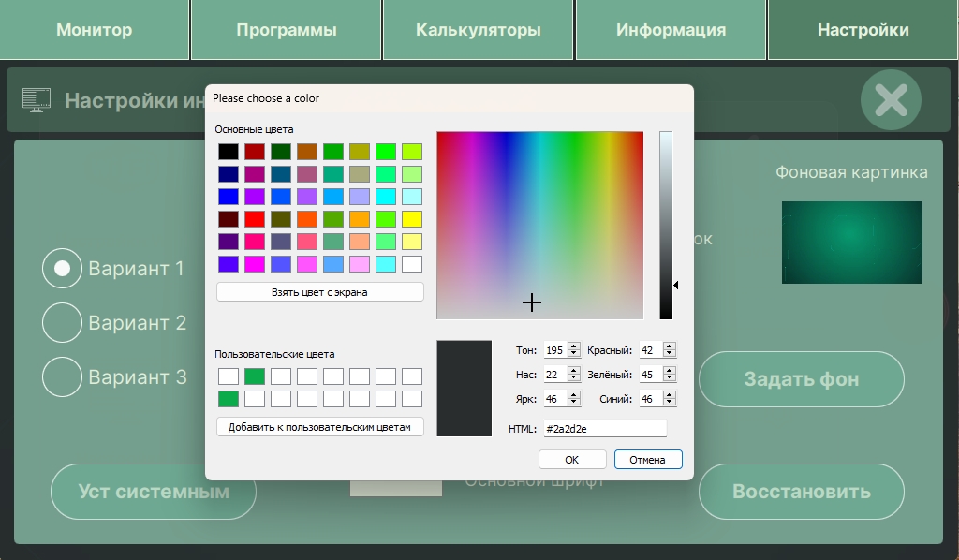Click the HTML color code field
The height and width of the screenshot is (560, 959).
coord(605,429)
